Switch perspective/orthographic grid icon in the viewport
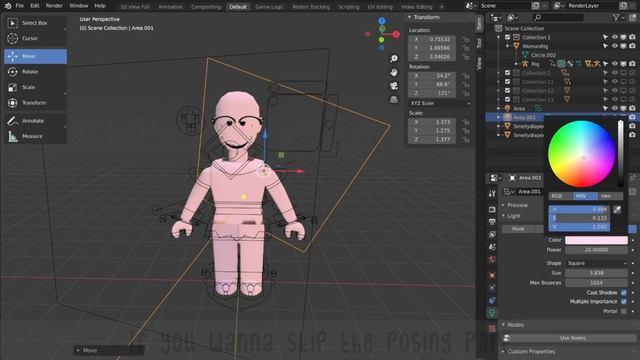The image size is (640, 360). 394,100
